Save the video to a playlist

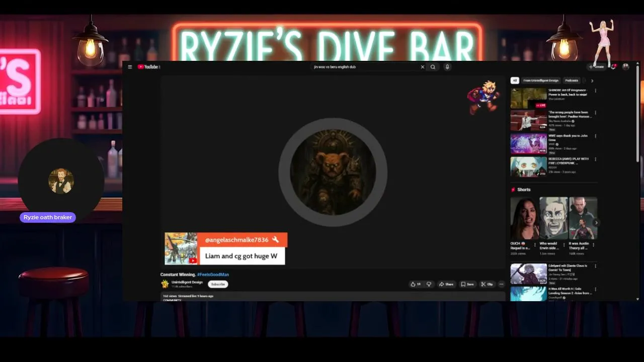[x=467, y=284]
